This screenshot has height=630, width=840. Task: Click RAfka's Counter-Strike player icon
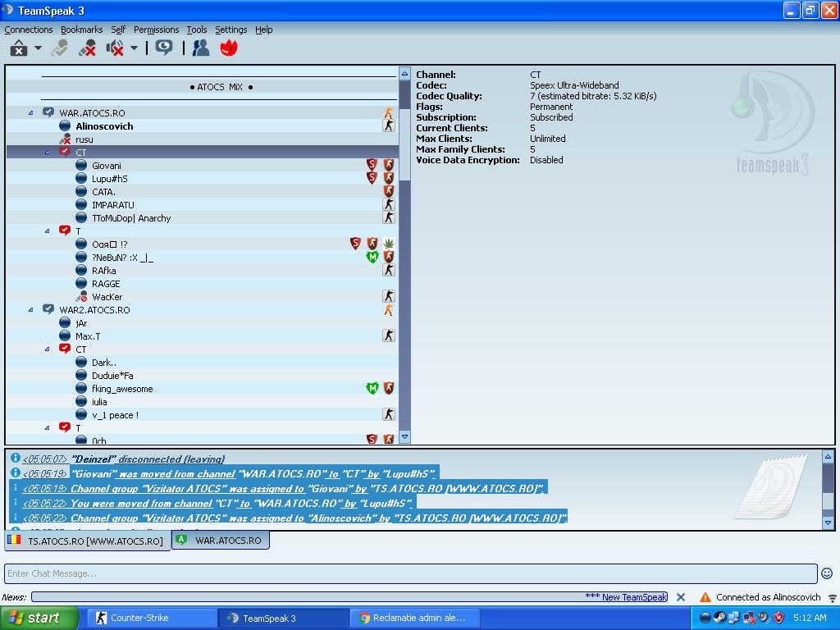click(389, 270)
